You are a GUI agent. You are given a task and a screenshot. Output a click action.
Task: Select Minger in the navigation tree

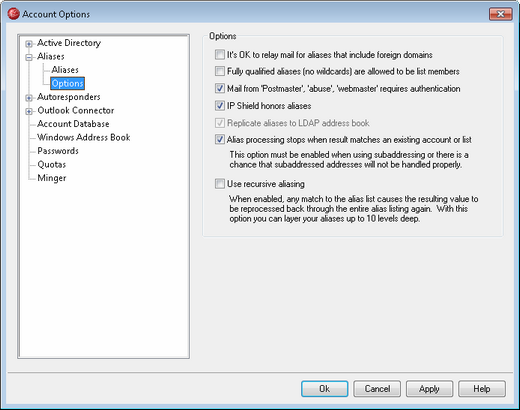coord(52,178)
